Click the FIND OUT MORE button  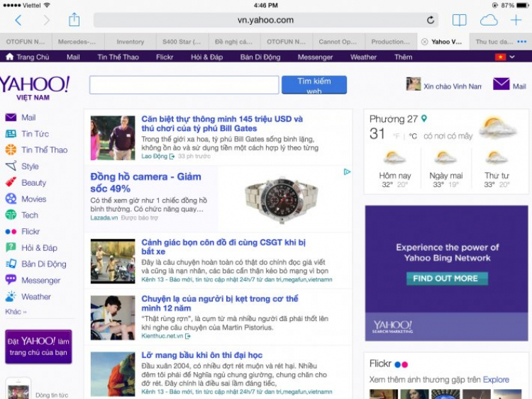point(447,279)
